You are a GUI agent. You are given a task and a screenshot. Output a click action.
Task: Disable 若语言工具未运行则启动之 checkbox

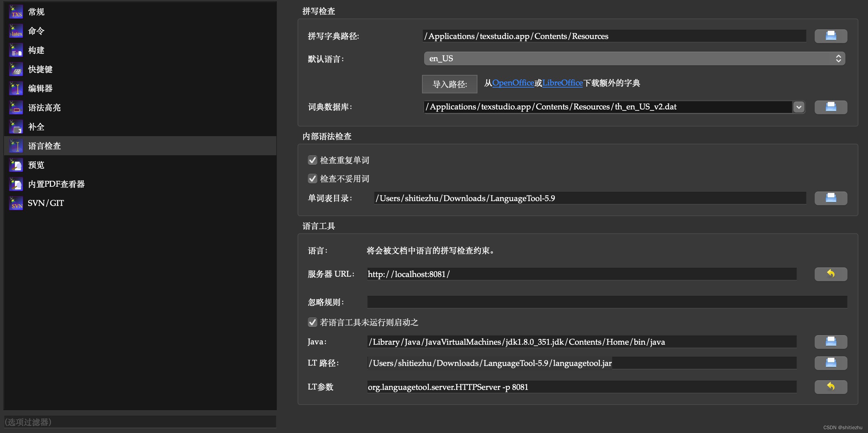[x=312, y=322]
